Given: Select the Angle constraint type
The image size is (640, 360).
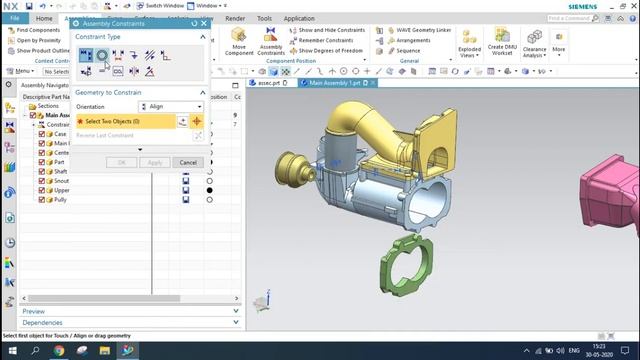Looking at the screenshot, I should (x=150, y=71).
